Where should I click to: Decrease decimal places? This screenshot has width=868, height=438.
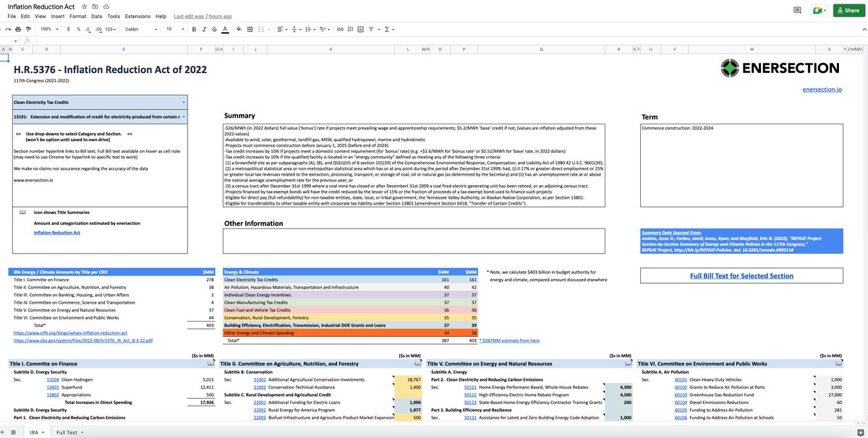pyautogui.click(x=88, y=29)
